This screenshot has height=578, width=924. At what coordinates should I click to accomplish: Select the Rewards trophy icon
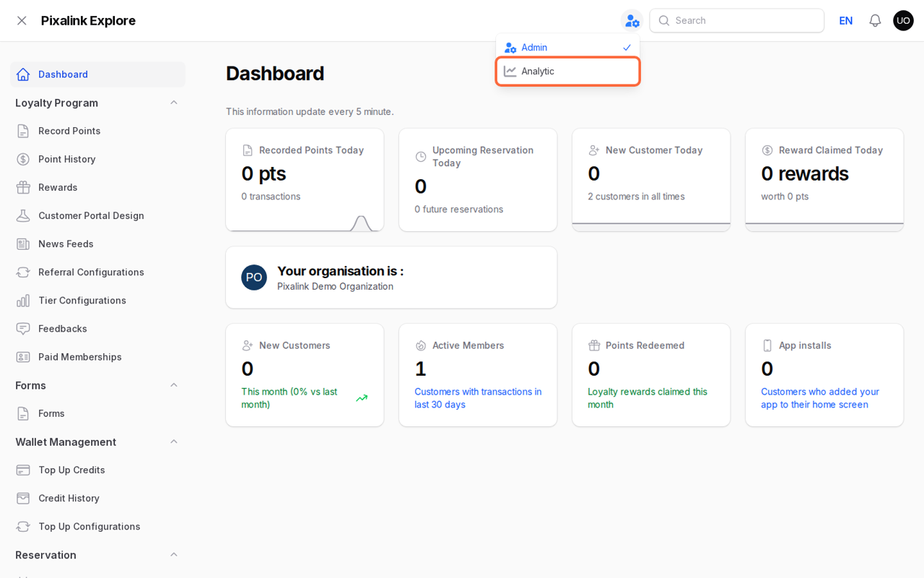pos(23,187)
